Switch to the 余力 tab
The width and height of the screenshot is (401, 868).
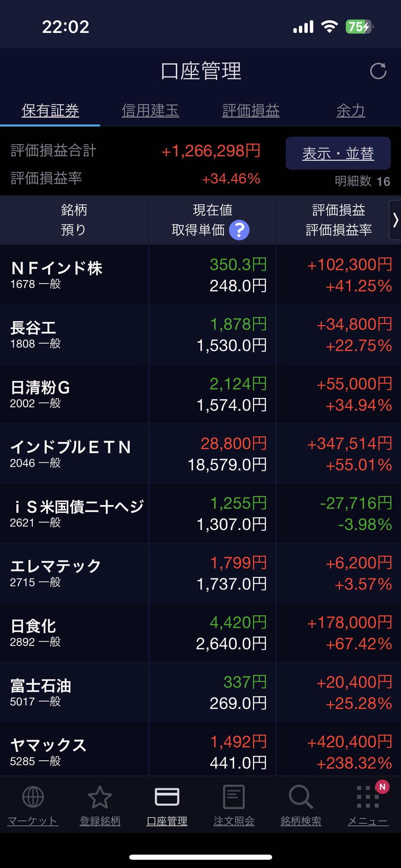click(x=351, y=110)
